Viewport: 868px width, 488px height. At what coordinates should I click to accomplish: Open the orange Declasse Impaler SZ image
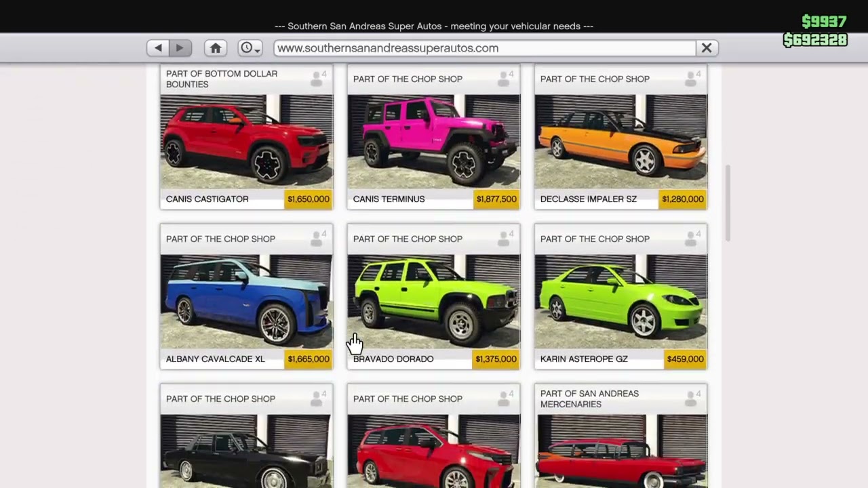tap(620, 142)
